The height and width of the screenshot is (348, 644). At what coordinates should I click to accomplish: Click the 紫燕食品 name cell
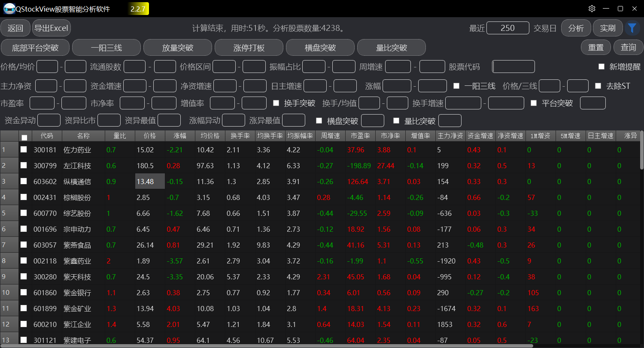coord(83,245)
